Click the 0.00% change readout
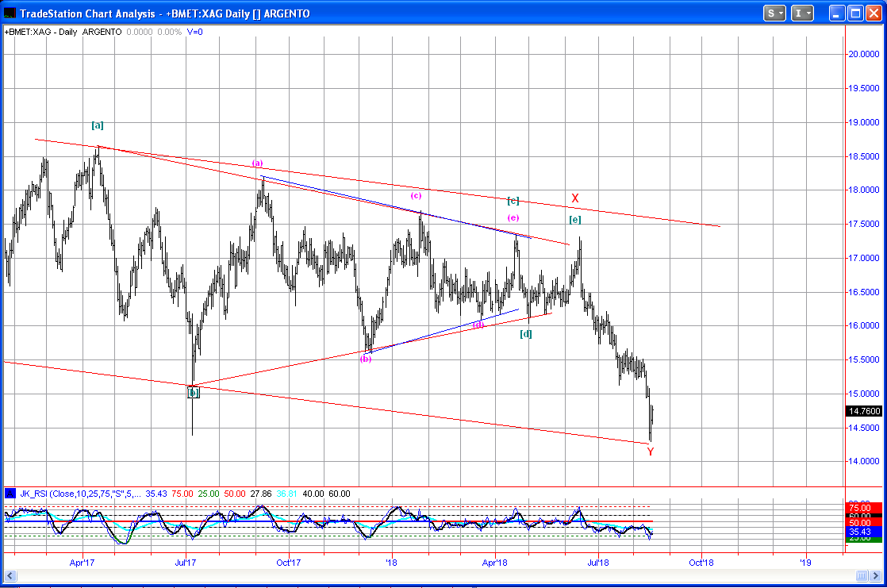 pos(169,32)
